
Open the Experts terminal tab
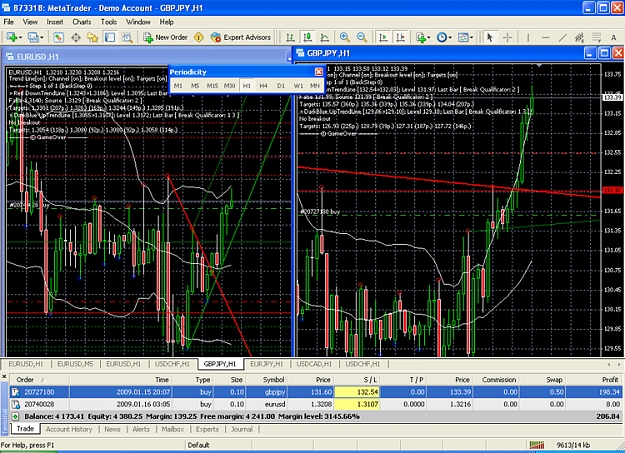[x=207, y=429]
